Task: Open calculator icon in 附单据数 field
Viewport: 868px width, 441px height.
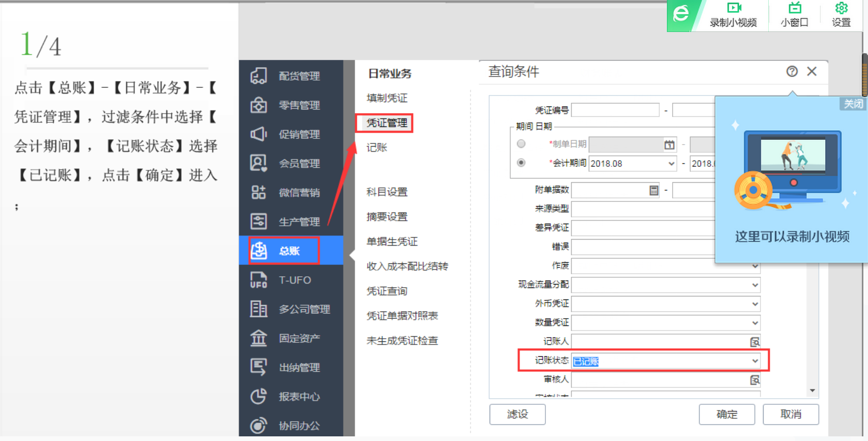Action: 653,191
